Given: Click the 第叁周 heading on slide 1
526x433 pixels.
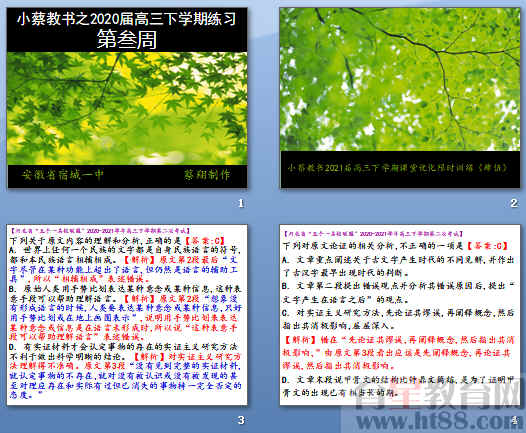Looking at the screenshot, I should (x=127, y=40).
